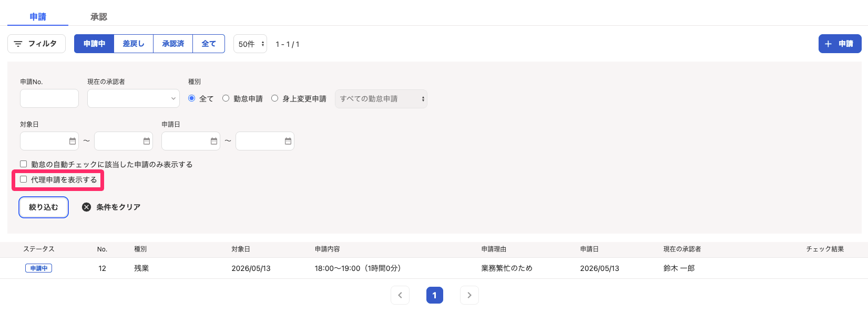Click page number 1 button
868x312 pixels.
click(435, 295)
